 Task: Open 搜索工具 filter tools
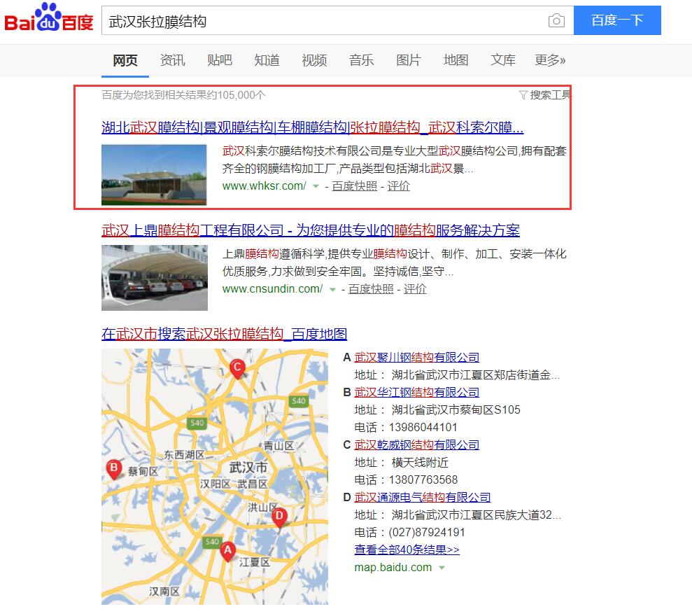click(x=545, y=95)
